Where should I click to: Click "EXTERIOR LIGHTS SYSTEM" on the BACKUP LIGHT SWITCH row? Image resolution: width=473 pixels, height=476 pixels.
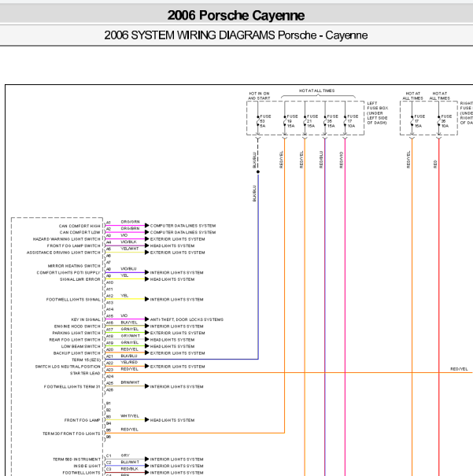click(x=177, y=353)
